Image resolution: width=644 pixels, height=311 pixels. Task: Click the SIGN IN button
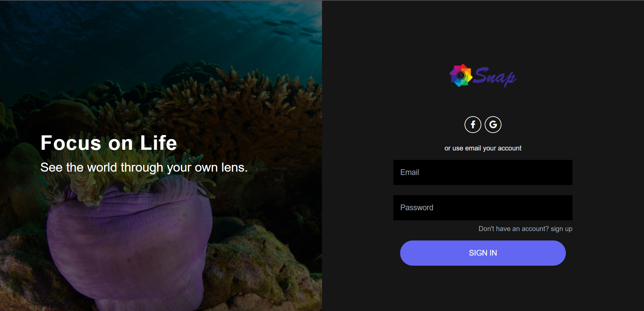coord(483,253)
